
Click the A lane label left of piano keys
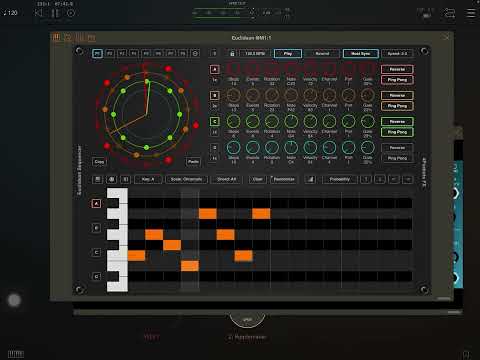[x=96, y=203]
